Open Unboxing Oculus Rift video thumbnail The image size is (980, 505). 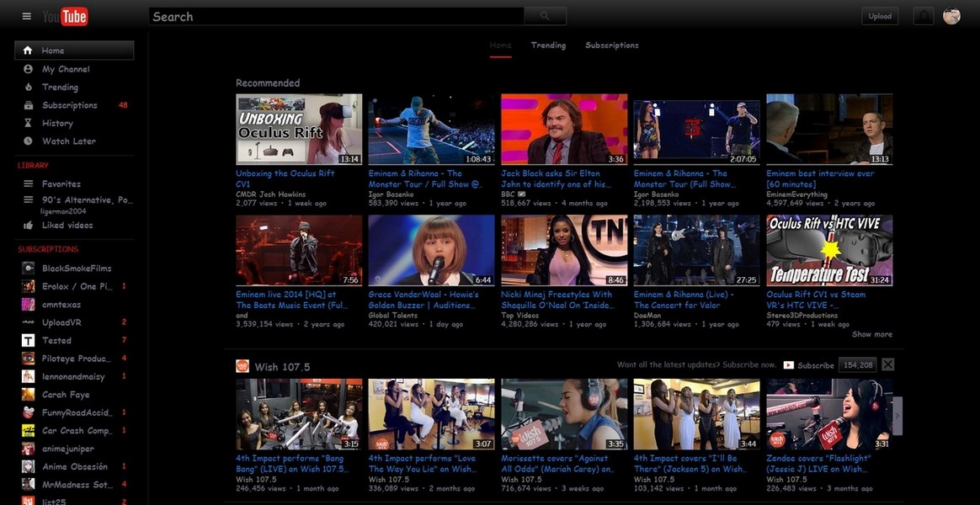pyautogui.click(x=299, y=130)
